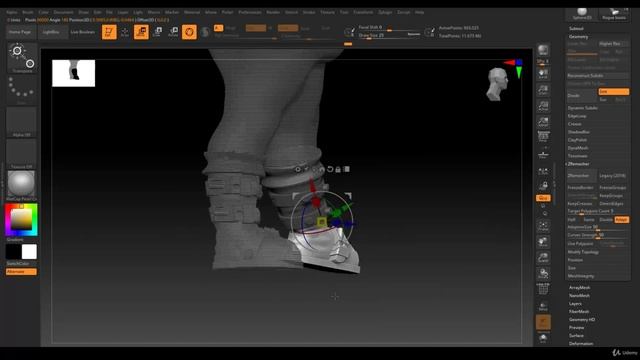Collapse the Geometry palette section

[x=579, y=37]
